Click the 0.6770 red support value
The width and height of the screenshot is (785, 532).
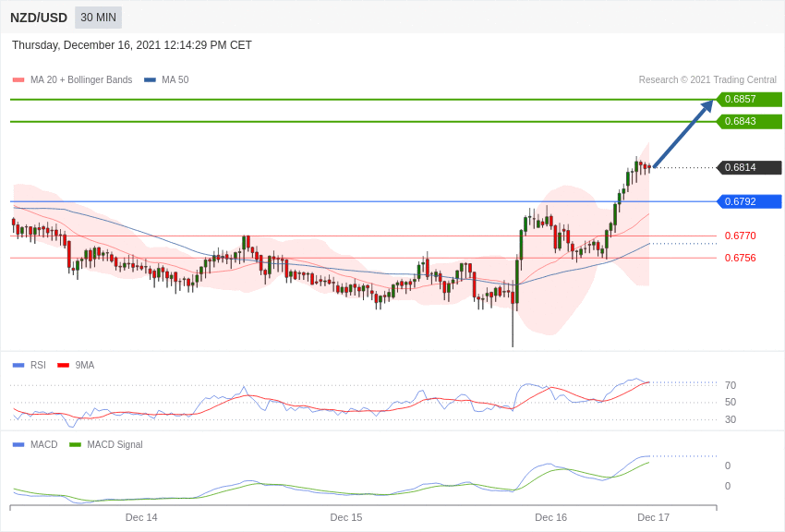(740, 236)
